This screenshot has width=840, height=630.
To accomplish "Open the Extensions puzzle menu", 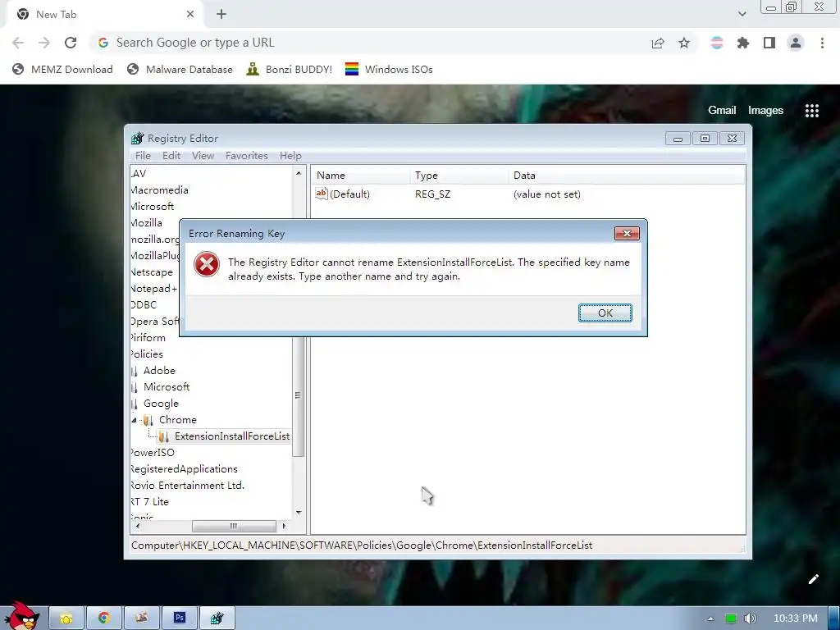I will pyautogui.click(x=743, y=43).
